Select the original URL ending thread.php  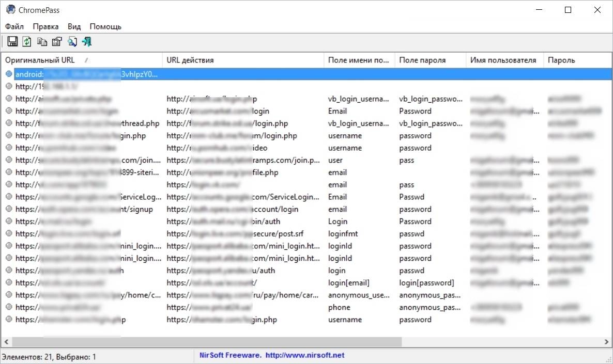click(x=87, y=123)
